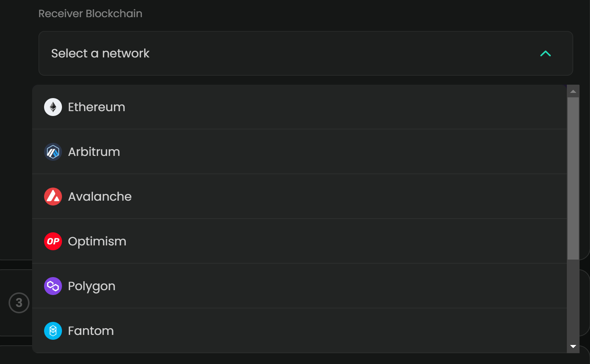Click the purple Polygon logo icon
This screenshot has width=590, height=364.
tap(53, 286)
